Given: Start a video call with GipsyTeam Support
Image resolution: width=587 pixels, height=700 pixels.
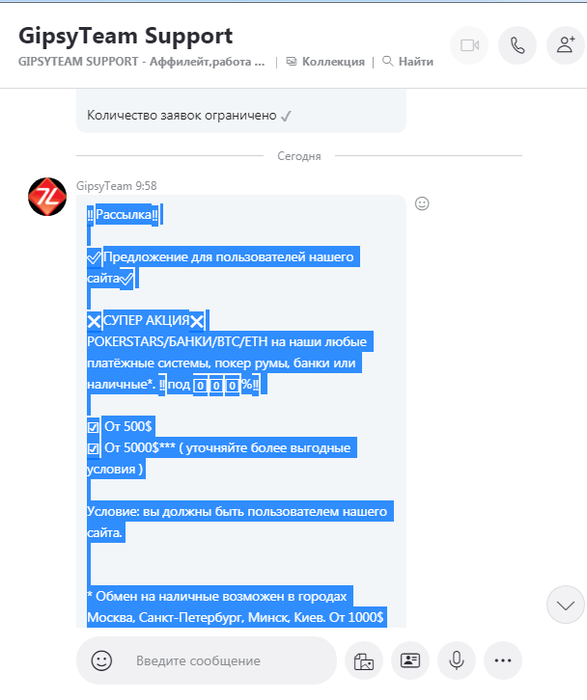Looking at the screenshot, I should [x=469, y=46].
